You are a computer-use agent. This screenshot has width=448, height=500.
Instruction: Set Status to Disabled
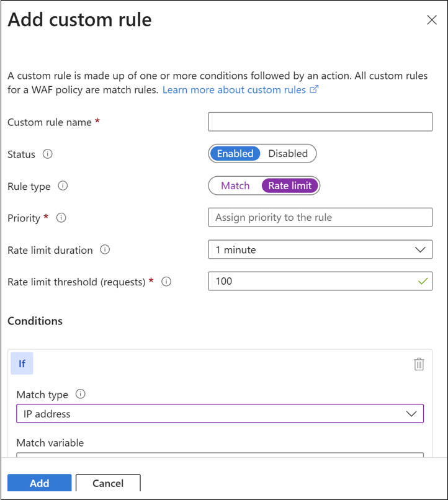click(288, 153)
